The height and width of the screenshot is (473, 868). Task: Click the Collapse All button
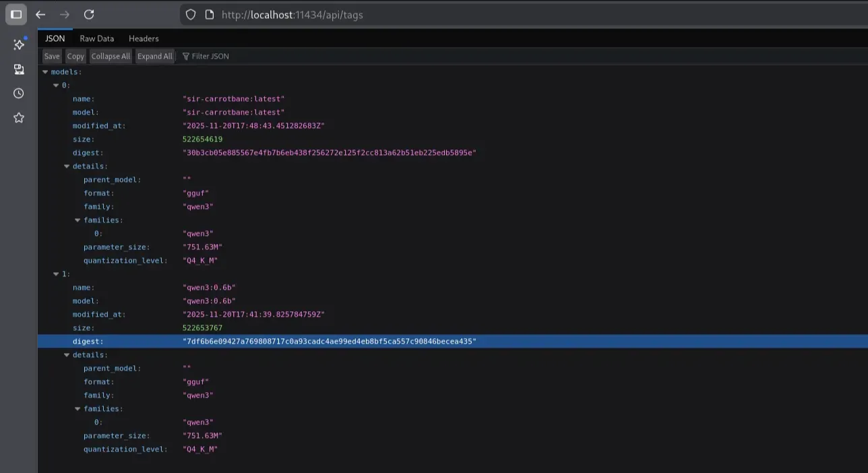pyautogui.click(x=111, y=57)
